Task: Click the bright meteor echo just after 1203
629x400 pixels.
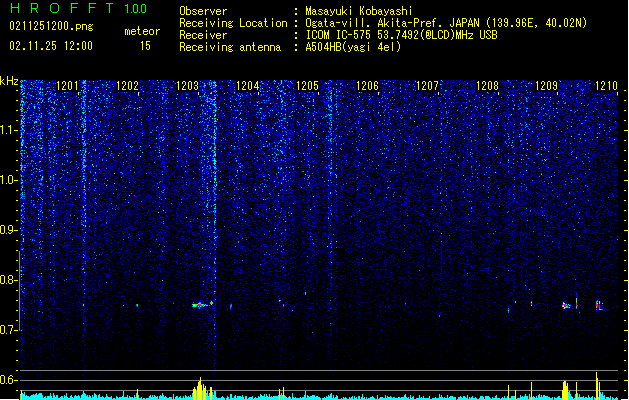Action: coord(202,305)
